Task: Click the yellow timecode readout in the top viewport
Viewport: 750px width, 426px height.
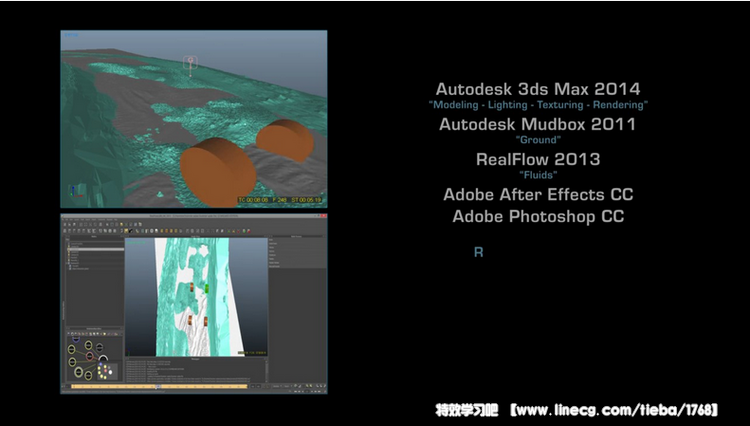Action: point(280,199)
